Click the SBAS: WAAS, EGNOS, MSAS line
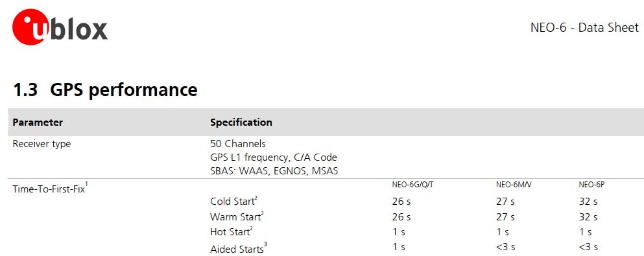The height and width of the screenshot is (256, 644). pyautogui.click(x=274, y=170)
